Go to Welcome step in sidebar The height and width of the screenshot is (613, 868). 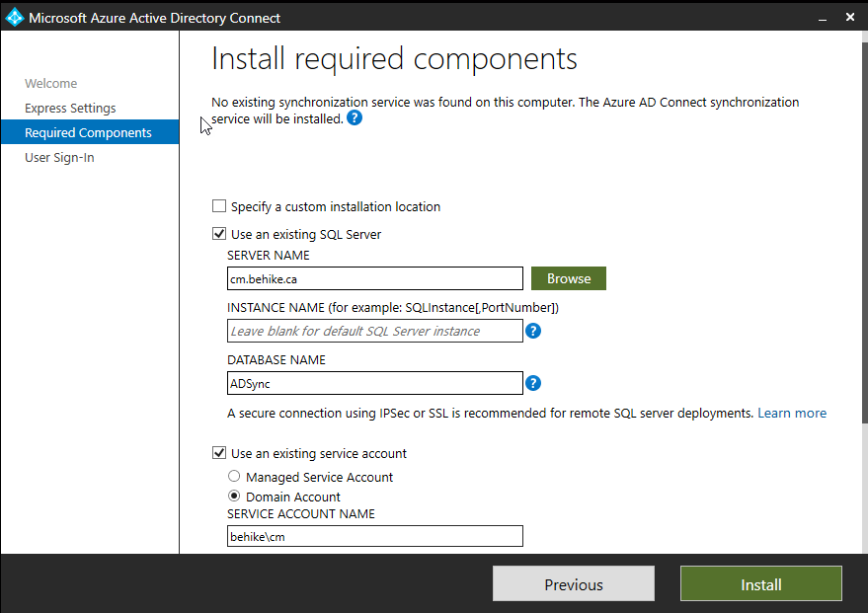point(51,84)
